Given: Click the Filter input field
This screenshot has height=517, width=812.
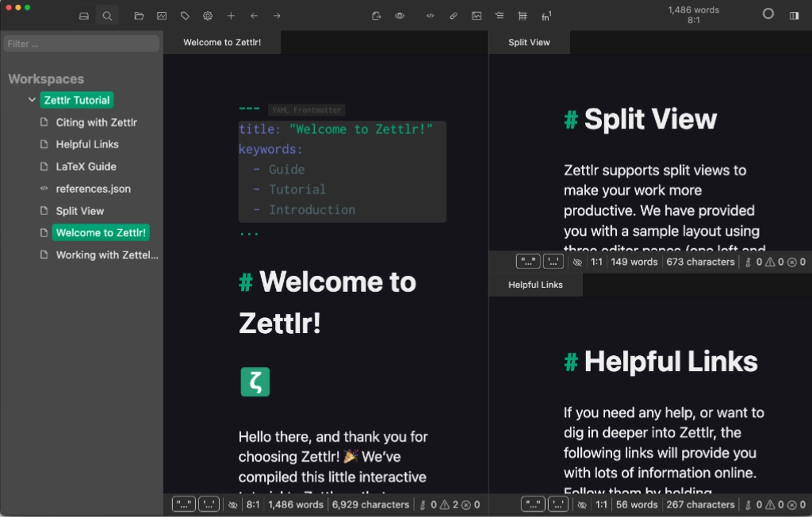Looking at the screenshot, I should pyautogui.click(x=82, y=44).
